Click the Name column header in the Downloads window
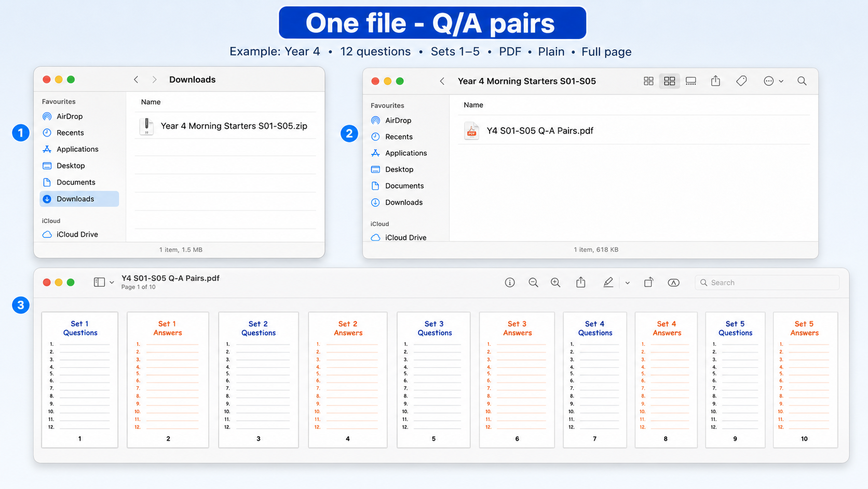 pos(151,102)
